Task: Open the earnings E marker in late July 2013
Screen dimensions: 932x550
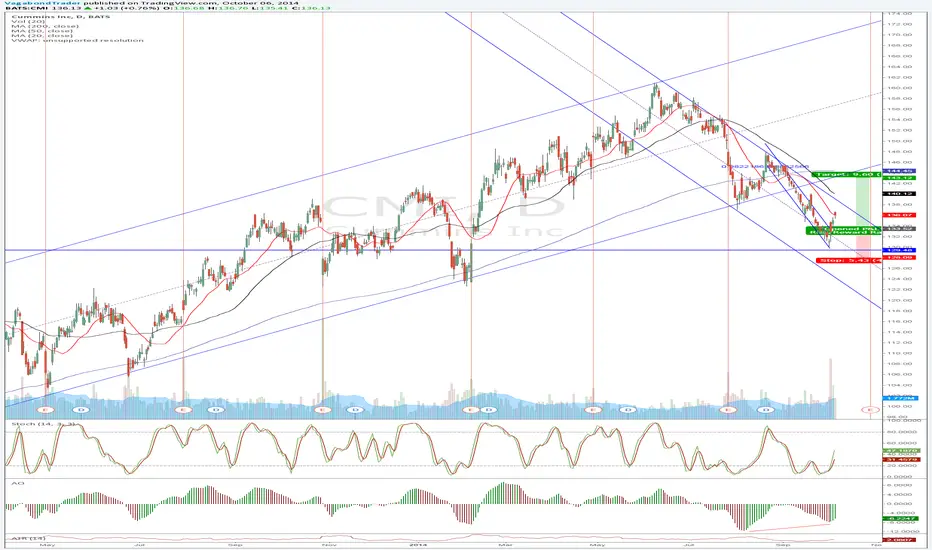Action: tap(183, 410)
